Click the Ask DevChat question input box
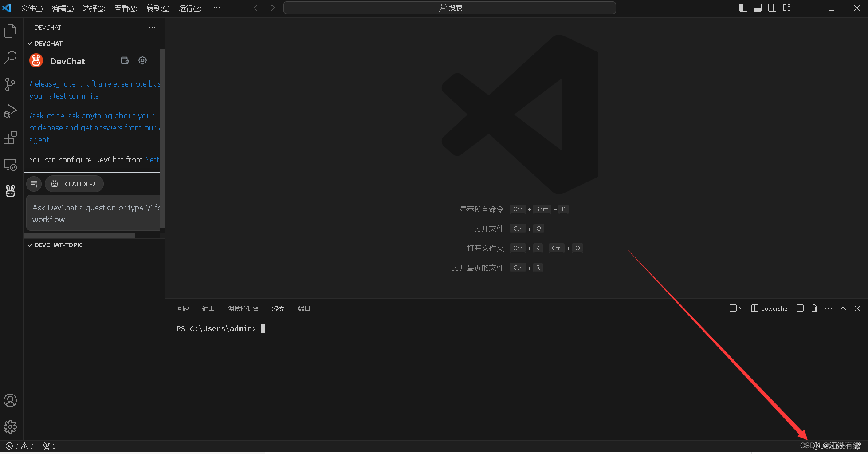 click(93, 213)
